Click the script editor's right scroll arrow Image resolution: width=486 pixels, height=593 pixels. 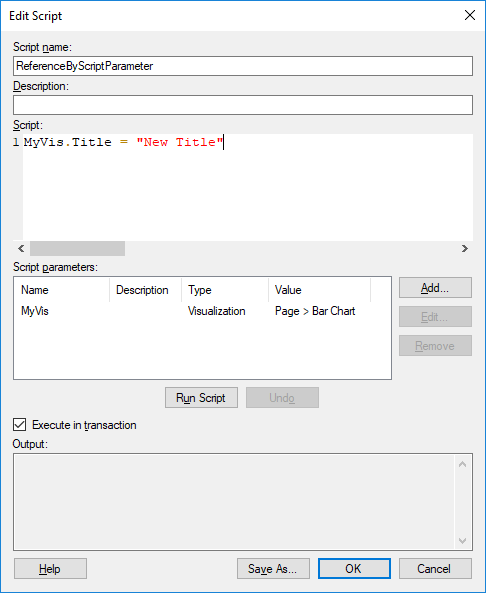(465, 248)
